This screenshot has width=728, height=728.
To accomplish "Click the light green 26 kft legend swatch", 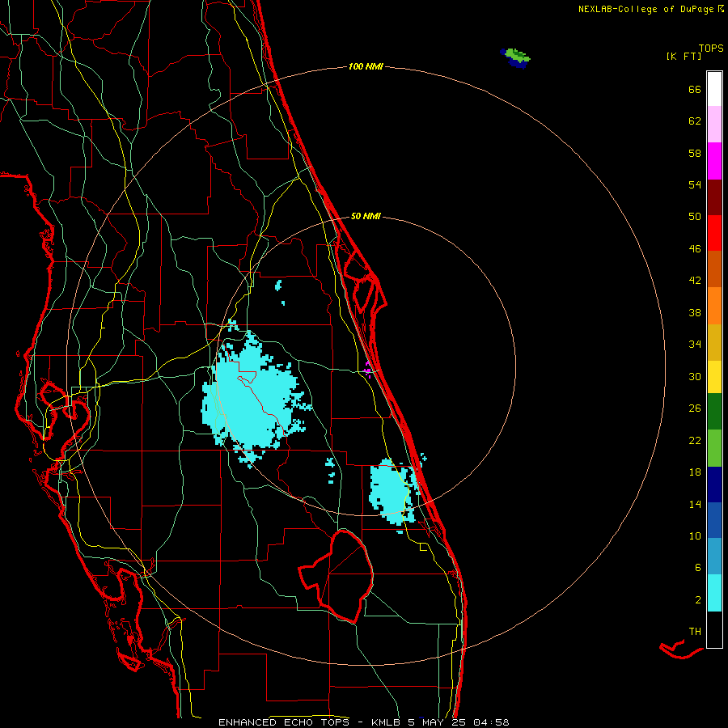I will (714, 448).
